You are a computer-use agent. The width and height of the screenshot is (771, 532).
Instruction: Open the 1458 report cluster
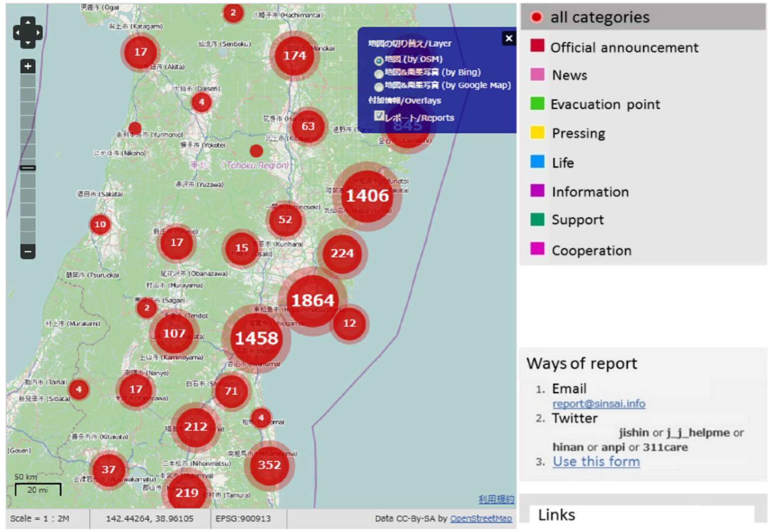(x=256, y=338)
